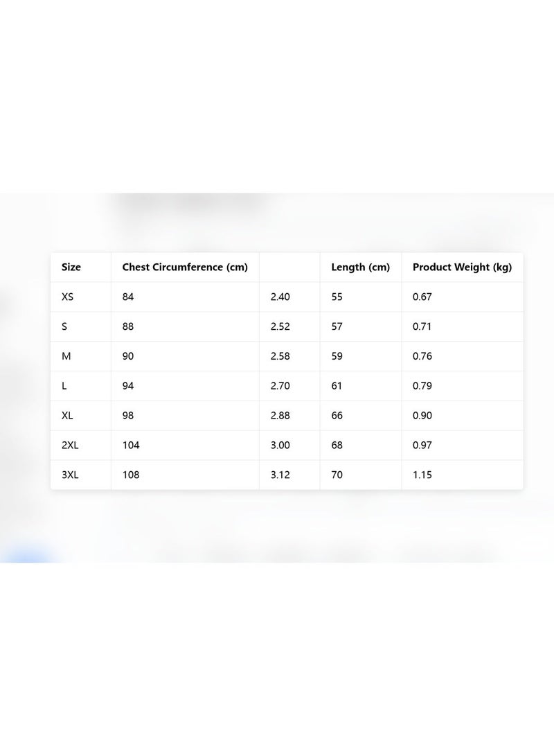Viewport: 554px width, 756px height.
Task: Click the 3.12 value in 3XL row
Action: click(280, 475)
